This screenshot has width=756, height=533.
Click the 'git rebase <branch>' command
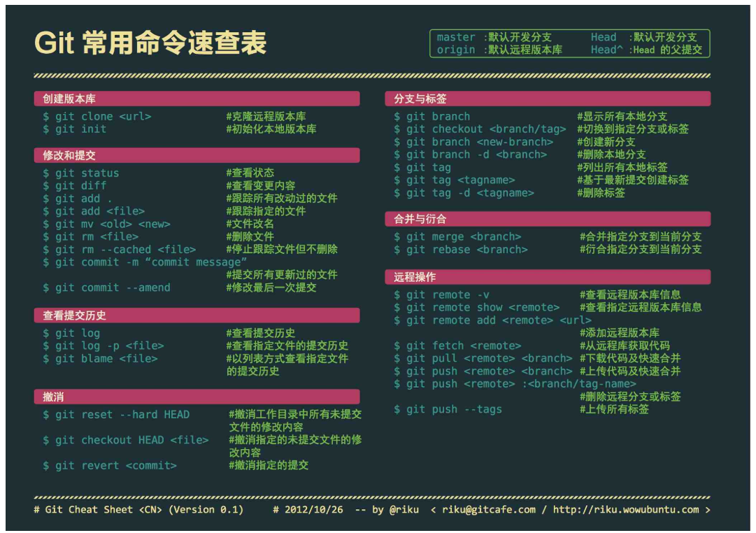coord(461,250)
